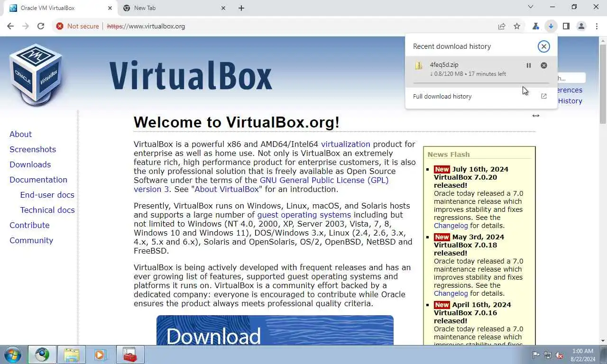Image resolution: width=607 pixels, height=364 pixels.
Task: Go to the Downloads sidebar link
Action: click(x=30, y=164)
